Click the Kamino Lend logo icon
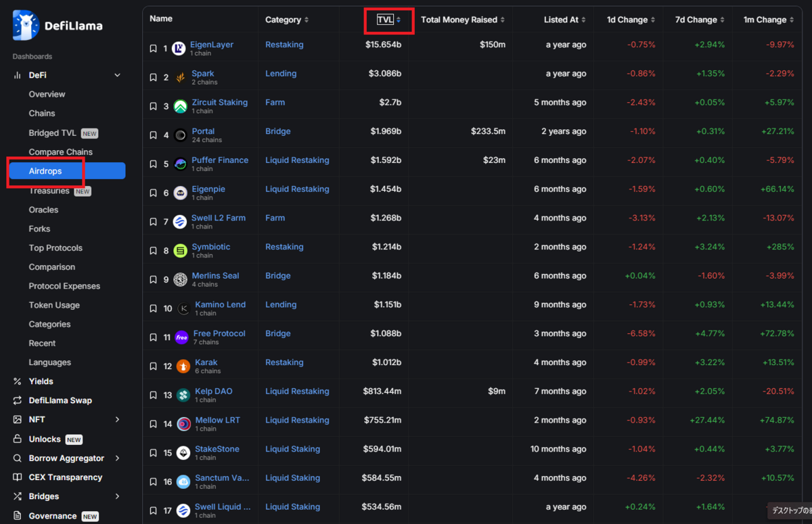 tap(183, 308)
